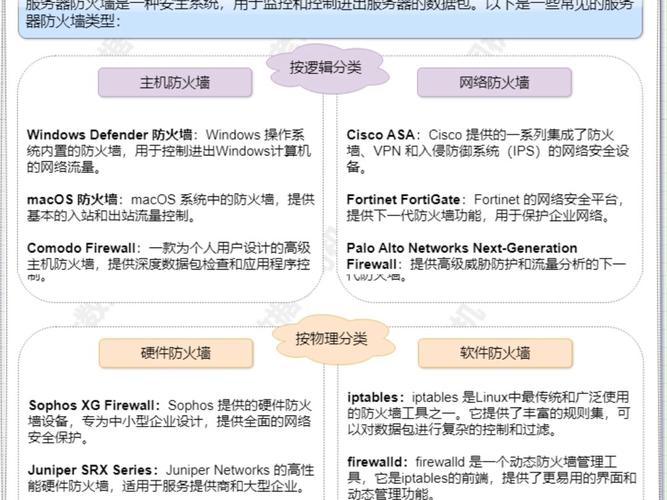Select the Comodo Firewall heading text

point(81,248)
